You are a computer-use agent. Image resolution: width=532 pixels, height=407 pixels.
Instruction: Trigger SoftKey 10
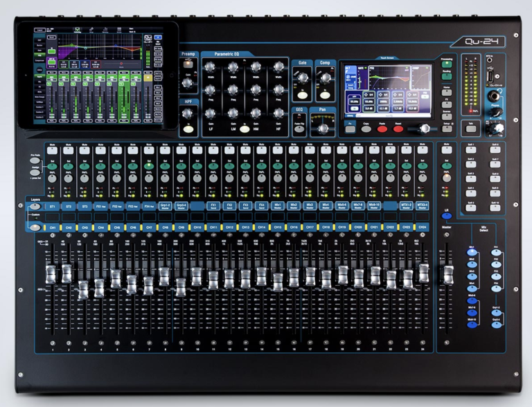click(495, 208)
